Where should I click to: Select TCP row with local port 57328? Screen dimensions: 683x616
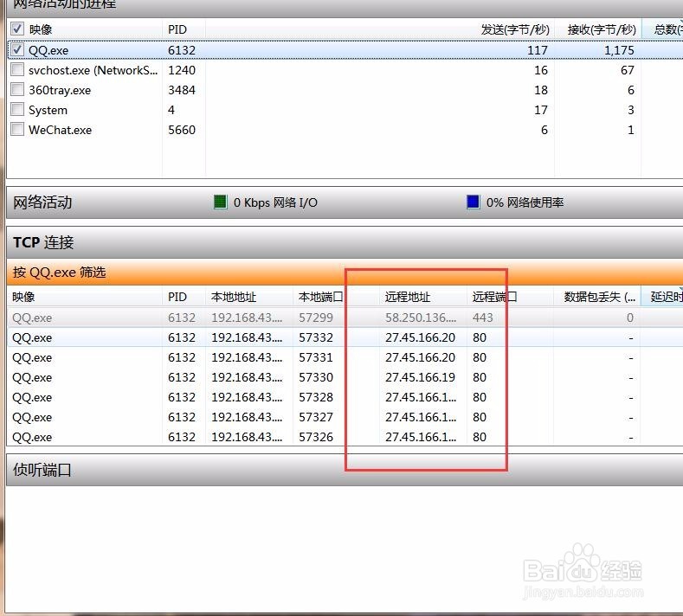(x=345, y=397)
